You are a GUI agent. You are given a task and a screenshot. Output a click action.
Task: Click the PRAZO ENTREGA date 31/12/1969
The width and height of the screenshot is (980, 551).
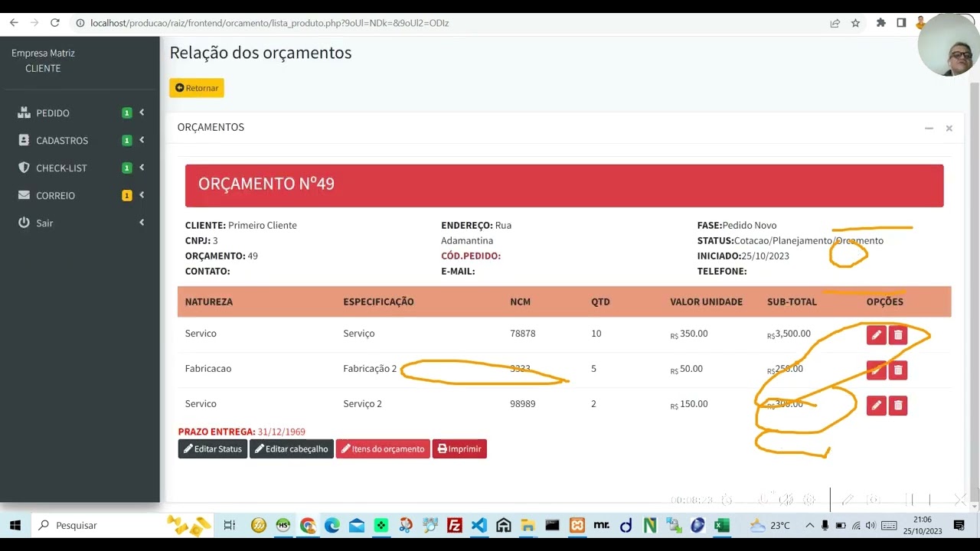click(281, 432)
